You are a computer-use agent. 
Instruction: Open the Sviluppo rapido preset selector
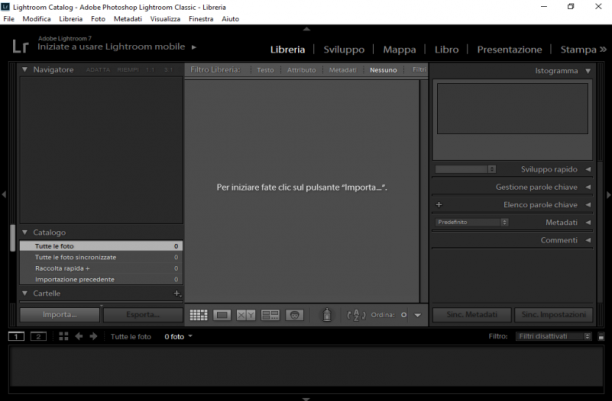[466, 169]
